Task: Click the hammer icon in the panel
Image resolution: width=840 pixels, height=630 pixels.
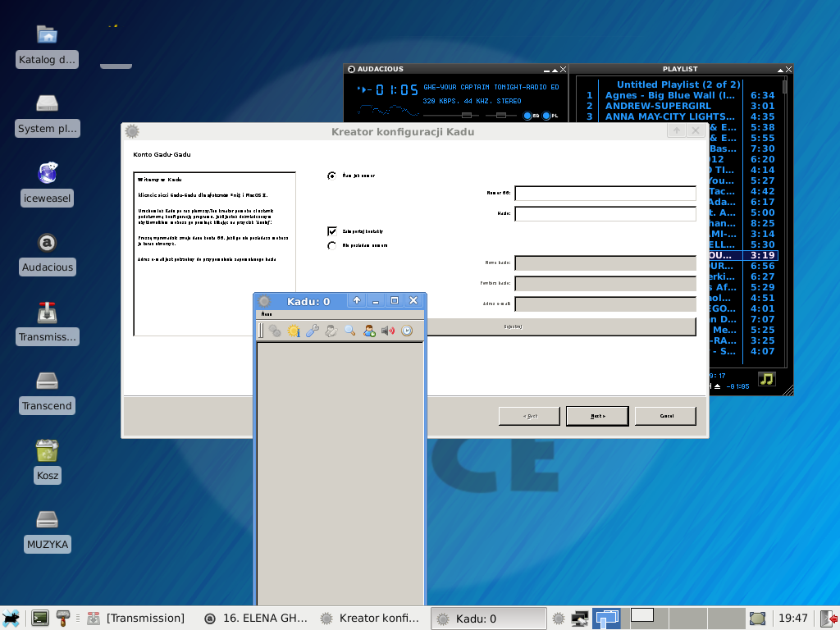Action: pos(63,619)
